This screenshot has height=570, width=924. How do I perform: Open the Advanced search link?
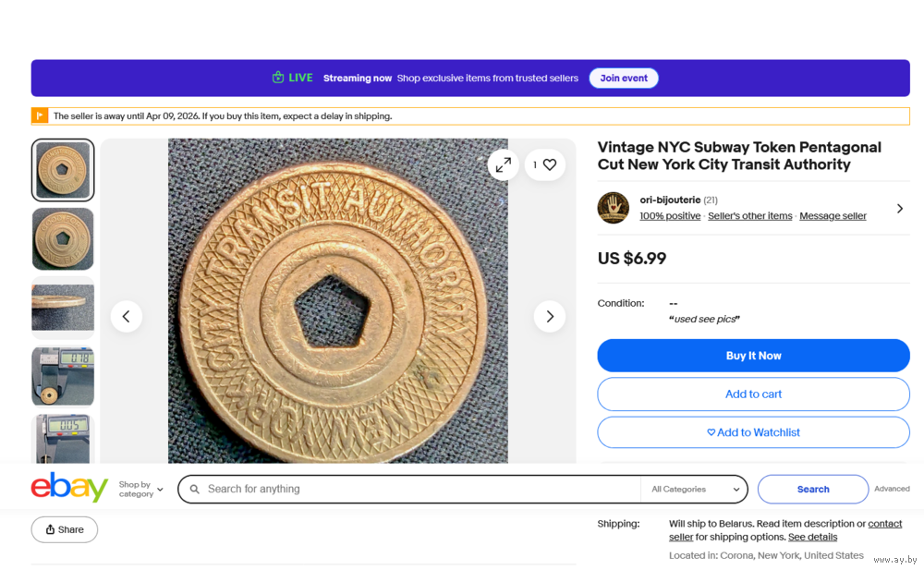click(892, 489)
